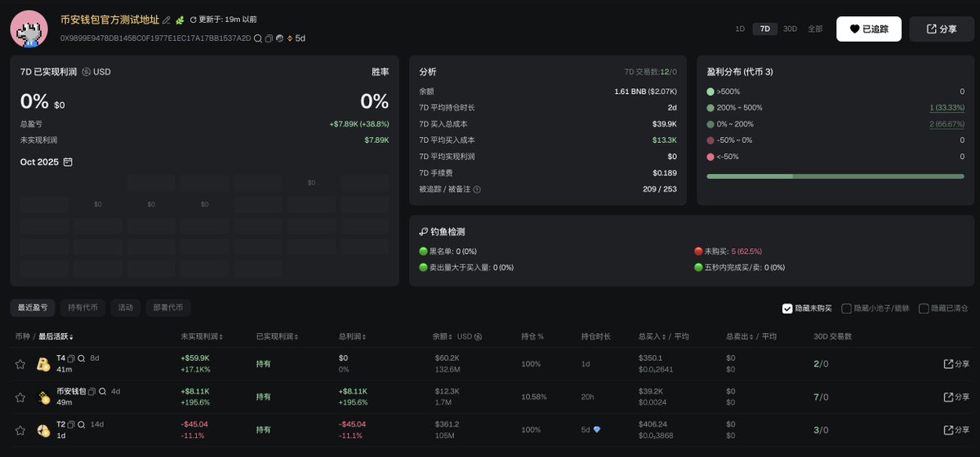980x457 pixels.
Task: Click the T4 token logo
Action: point(43,365)
